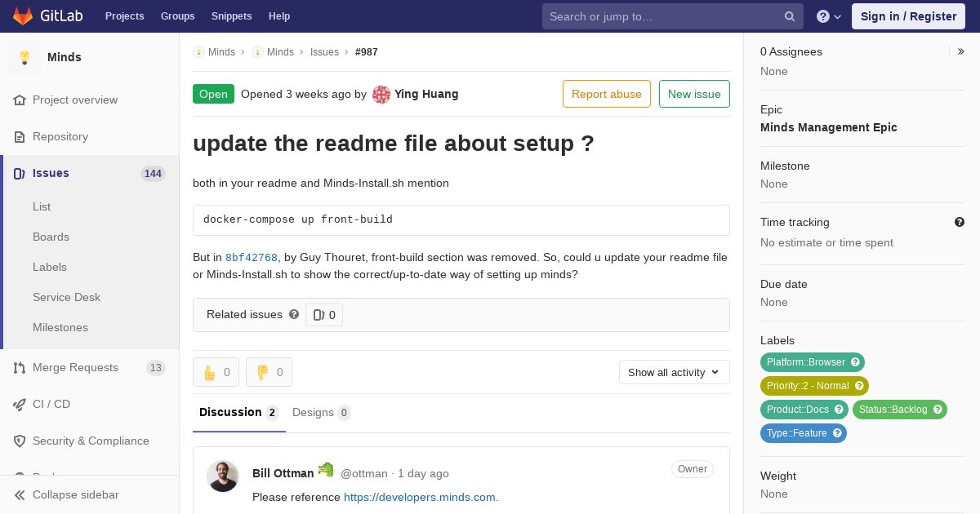Open the Boards sidebar item

(x=51, y=237)
